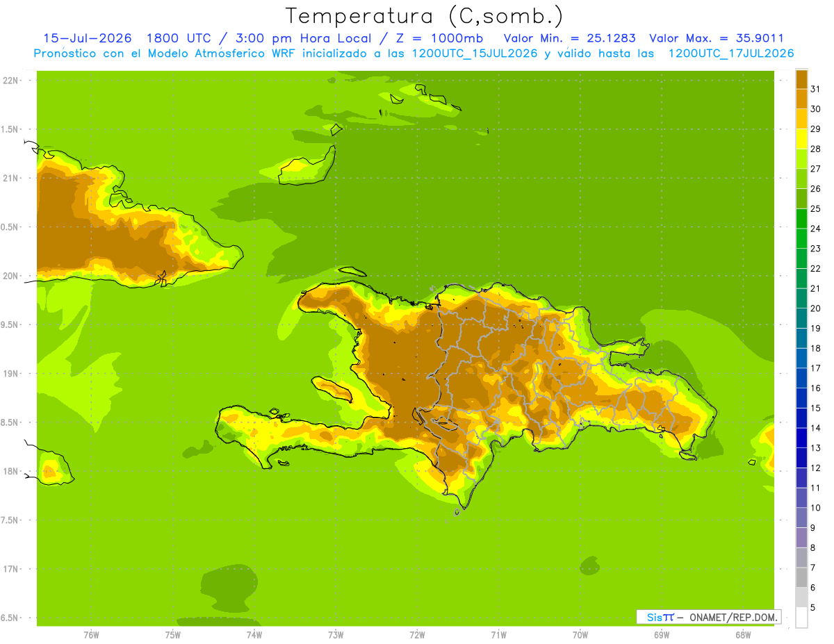This screenshot has height=644, width=834.
Task: Click legend value "20"
Action: tap(815, 308)
